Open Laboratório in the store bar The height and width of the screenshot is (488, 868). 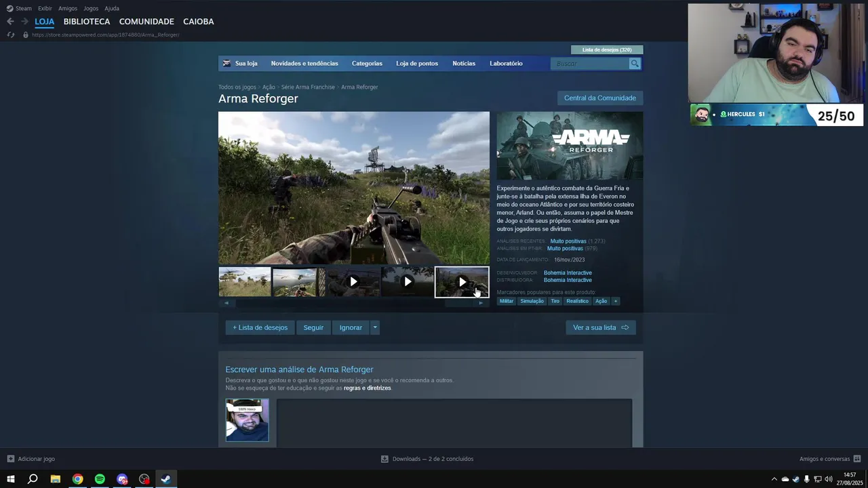[506, 64]
